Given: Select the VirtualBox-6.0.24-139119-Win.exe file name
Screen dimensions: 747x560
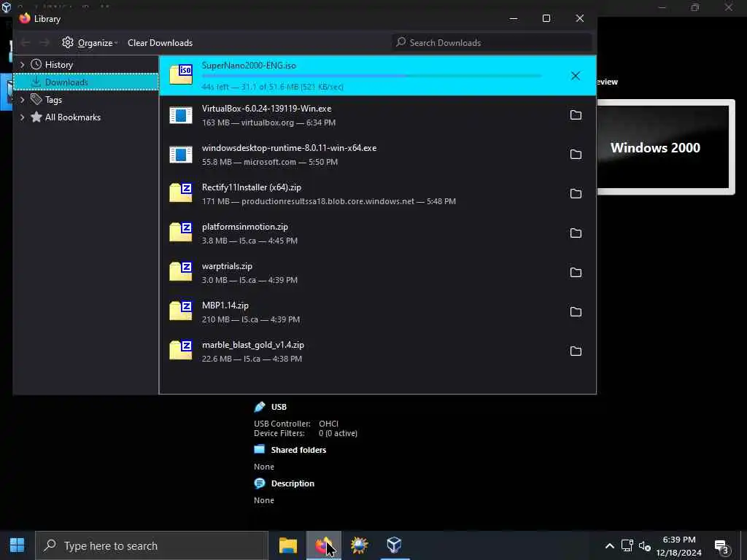Looking at the screenshot, I should [x=266, y=109].
